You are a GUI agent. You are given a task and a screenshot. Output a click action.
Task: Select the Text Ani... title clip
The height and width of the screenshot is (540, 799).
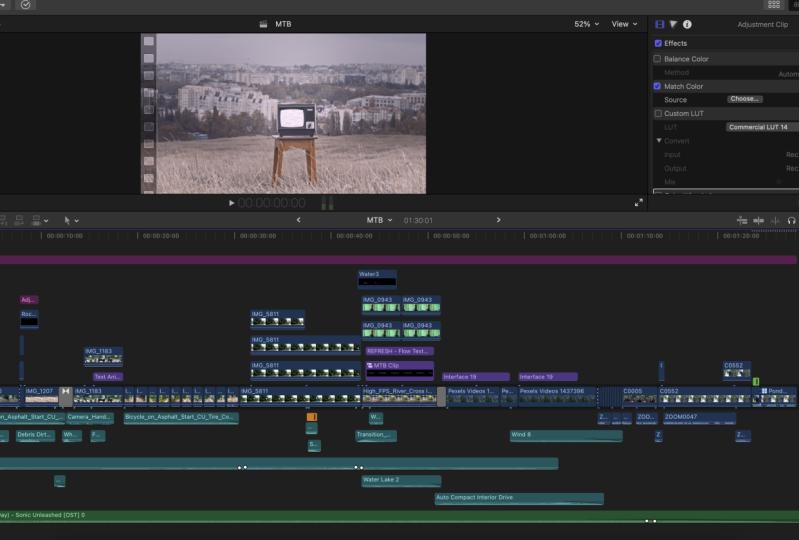pyautogui.click(x=108, y=376)
